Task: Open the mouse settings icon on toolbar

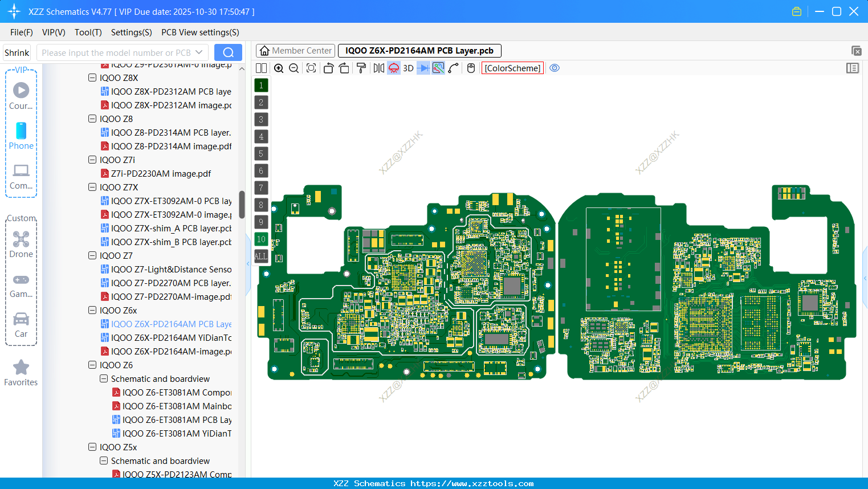Action: [x=470, y=68]
